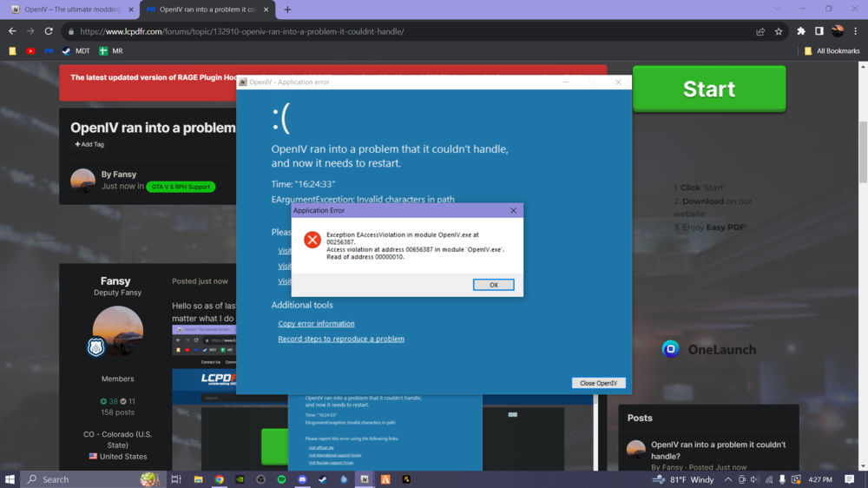Open the Rockstar Games Launcher taskbar icon
The image size is (868, 488).
pos(406,479)
